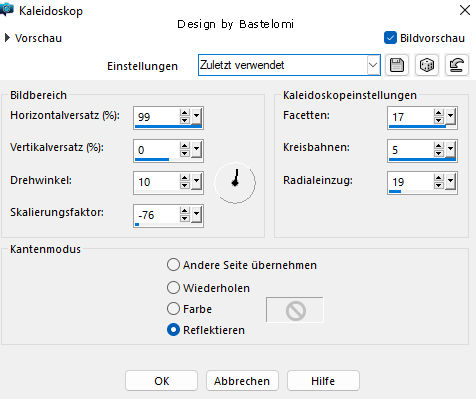Choose the Farbe edge mode radio button

[x=173, y=309]
